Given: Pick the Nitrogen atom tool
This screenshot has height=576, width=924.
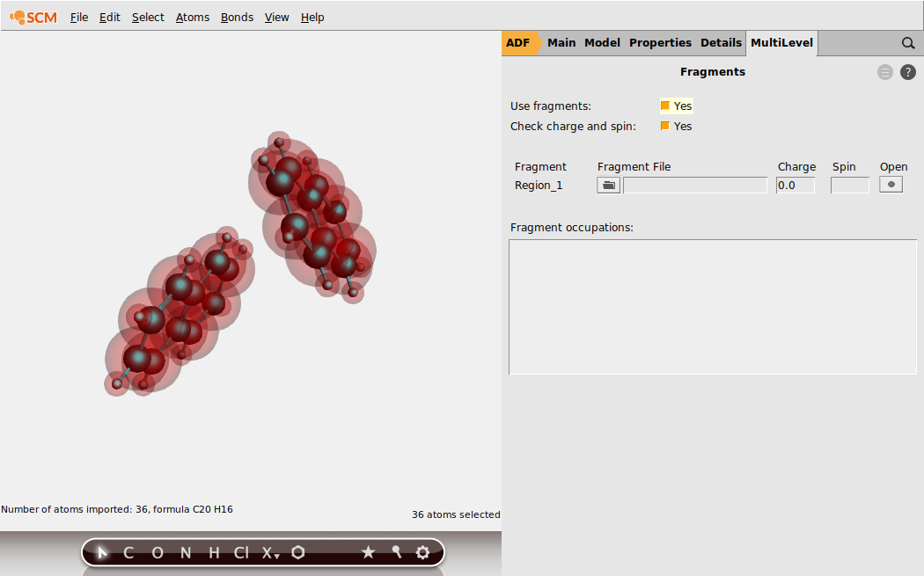Looking at the screenshot, I should 186,552.
